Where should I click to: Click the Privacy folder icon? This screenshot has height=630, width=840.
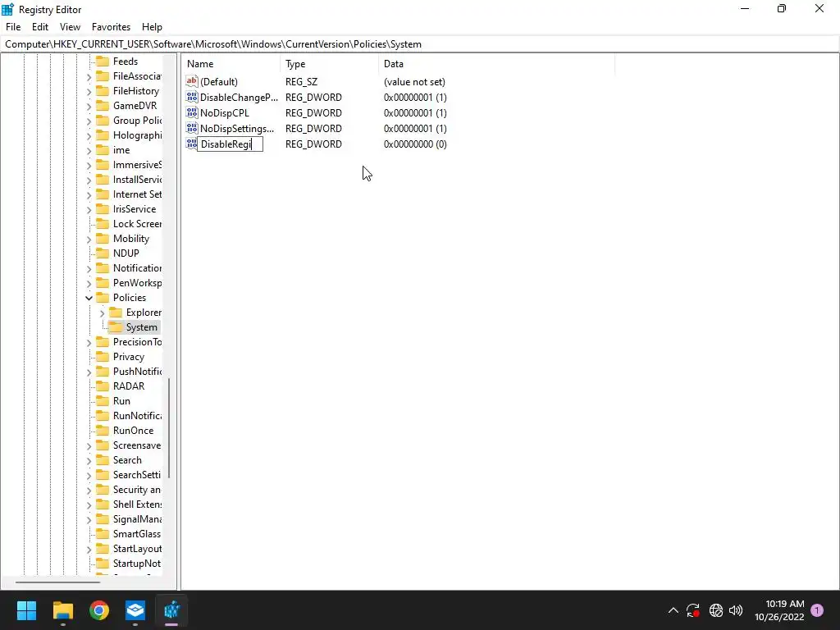click(103, 357)
